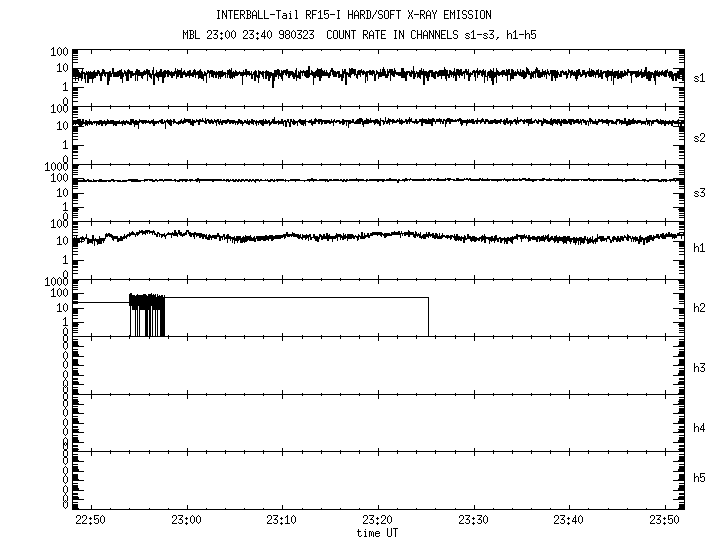Select the 23:10 time axis label
Screen dimensions: 720x550
282,520
